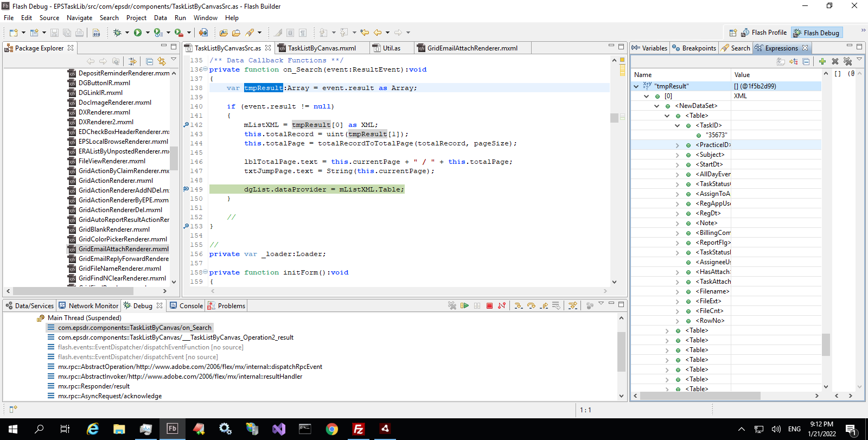Click the Value column header in Expressions
868x440 pixels.
(776, 75)
